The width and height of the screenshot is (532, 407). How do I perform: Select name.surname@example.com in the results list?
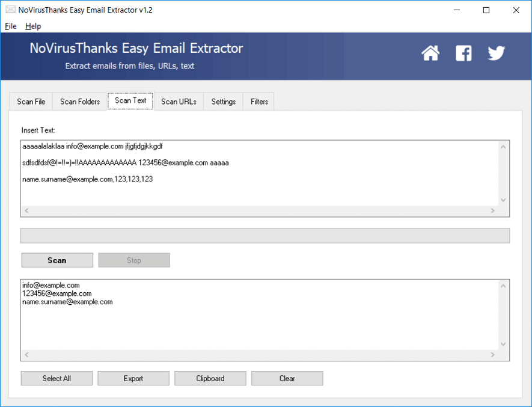(x=67, y=302)
